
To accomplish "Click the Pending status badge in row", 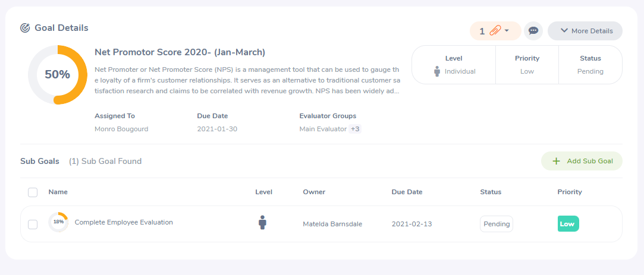I will 497,224.
